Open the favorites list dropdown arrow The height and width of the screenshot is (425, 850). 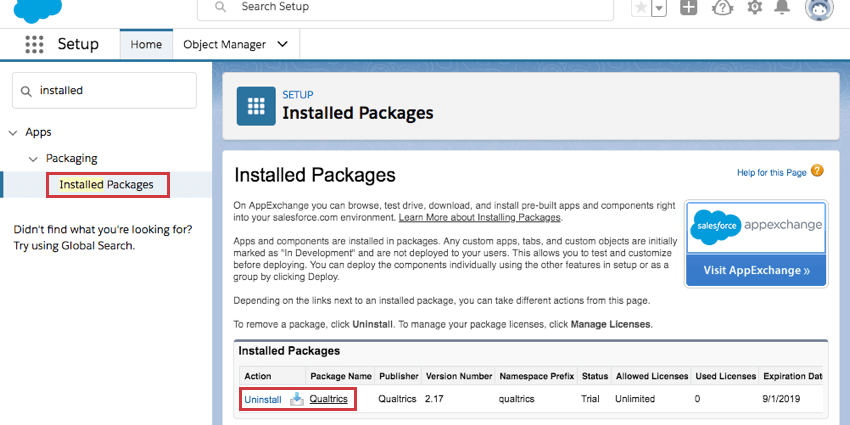click(659, 8)
